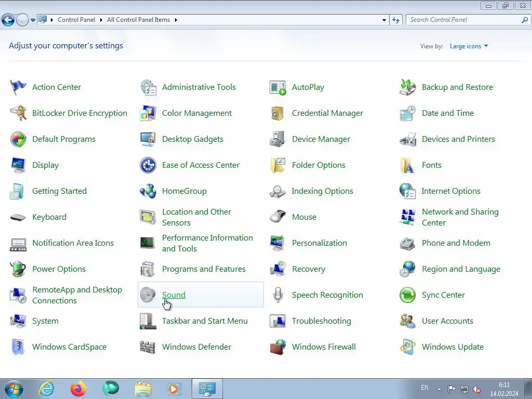Viewport: 532px width, 399px height.
Task: Open BitLocker Drive Encryption key icon
Action: 18,113
